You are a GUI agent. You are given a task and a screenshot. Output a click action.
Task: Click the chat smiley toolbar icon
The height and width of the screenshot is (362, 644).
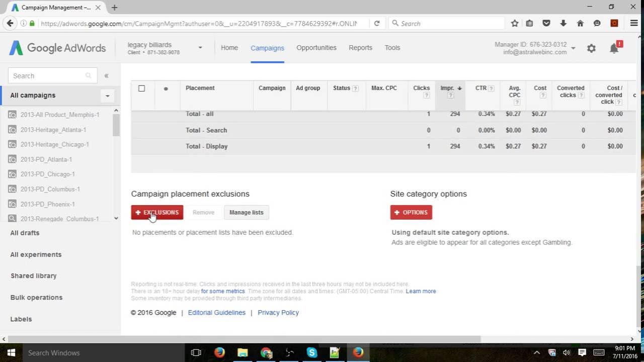597,23
